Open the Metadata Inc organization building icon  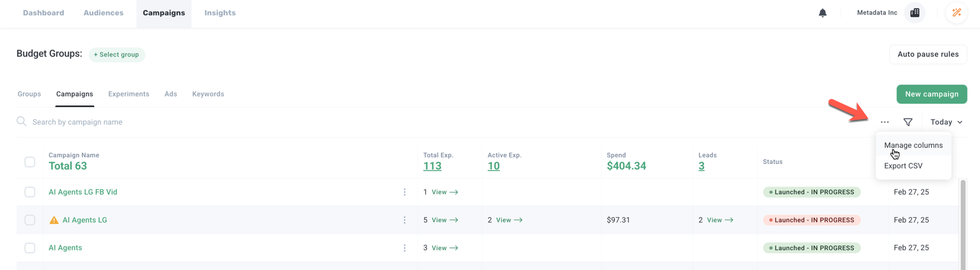pyautogui.click(x=914, y=13)
